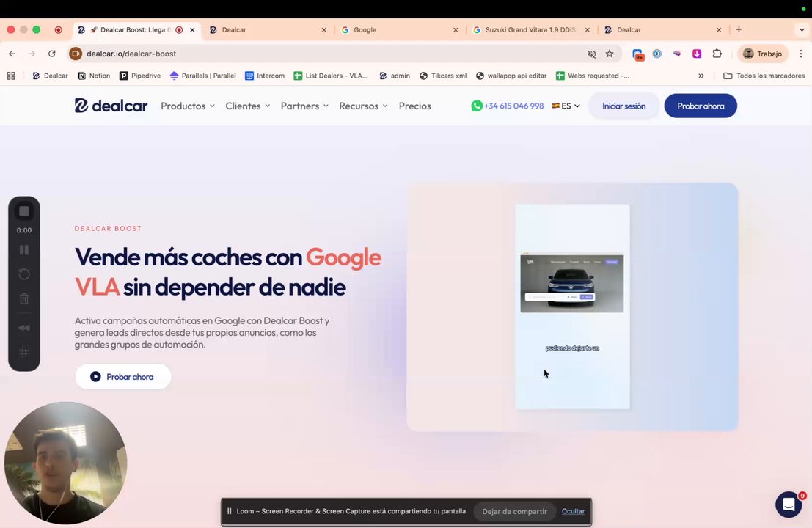Switch to the Suzuki Grand Vitara tab
The image size is (812, 528).
pos(530,30)
